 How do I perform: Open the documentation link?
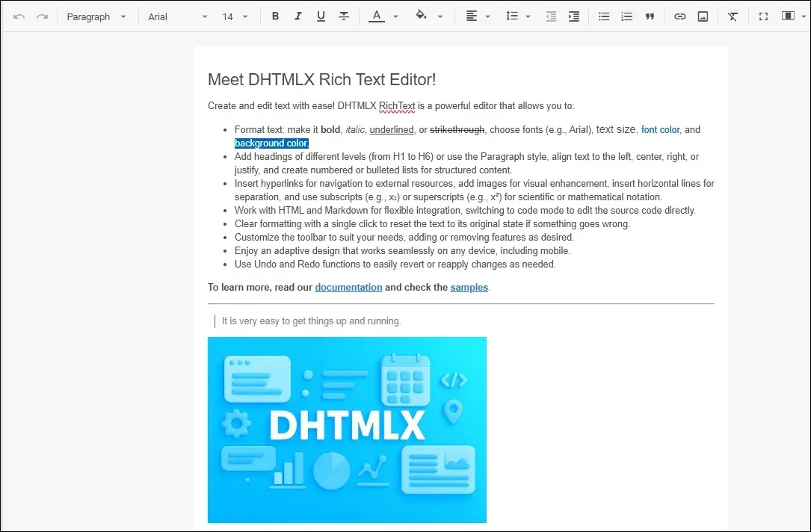(x=348, y=288)
